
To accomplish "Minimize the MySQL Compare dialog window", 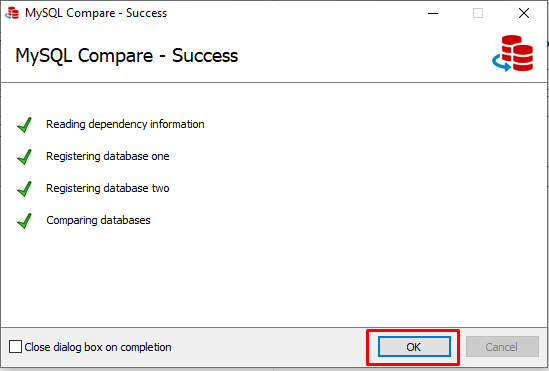I will [x=433, y=13].
